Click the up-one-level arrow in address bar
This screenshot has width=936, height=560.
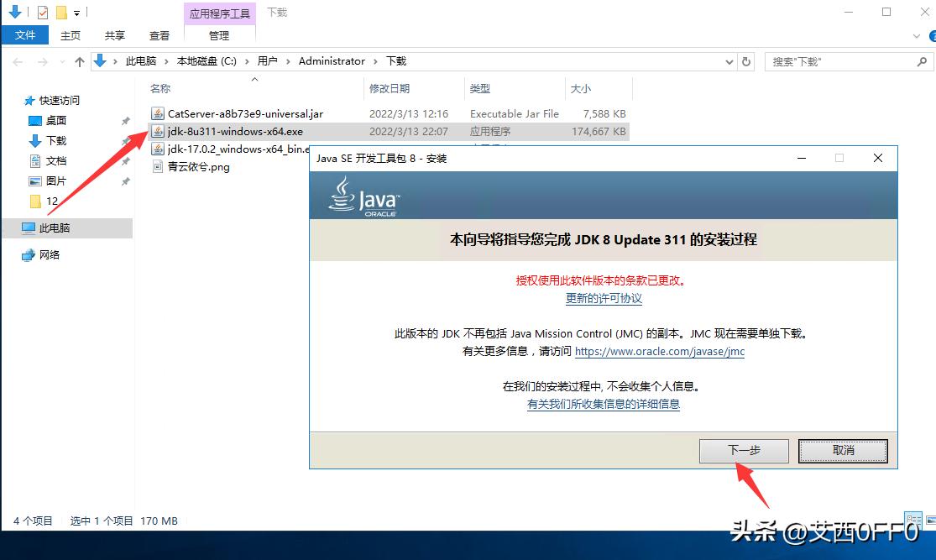80,60
